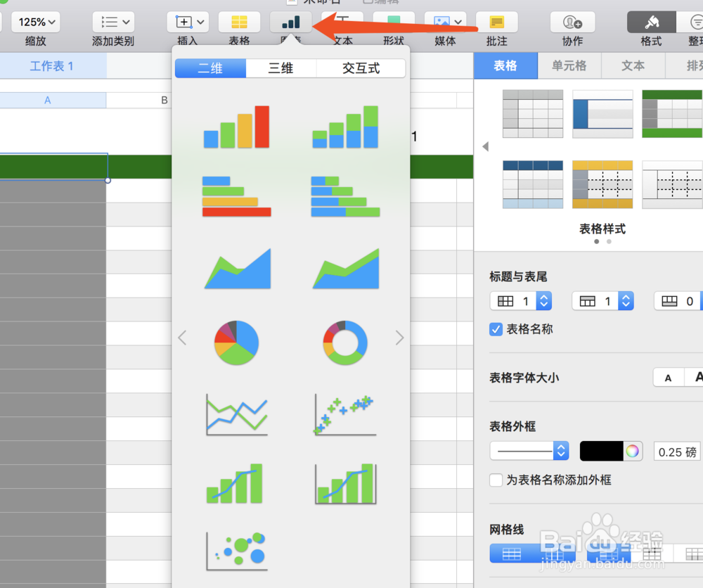Insert the stacked horizontal bar chart

[345, 196]
